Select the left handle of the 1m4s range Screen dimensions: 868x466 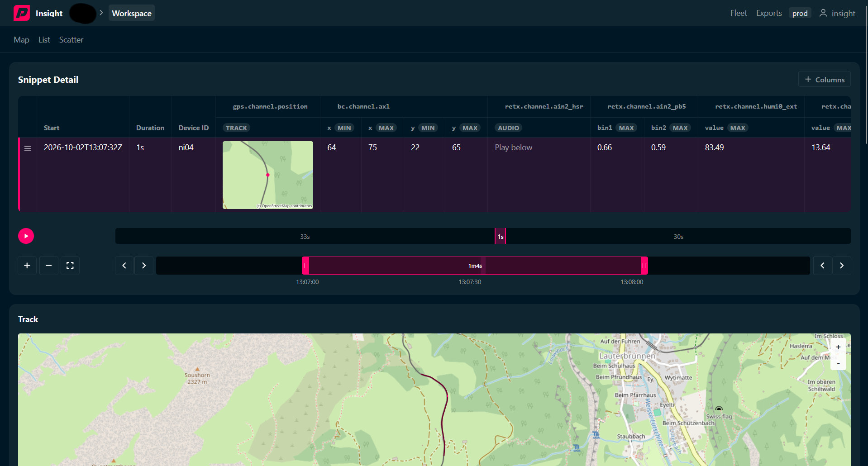(x=305, y=266)
